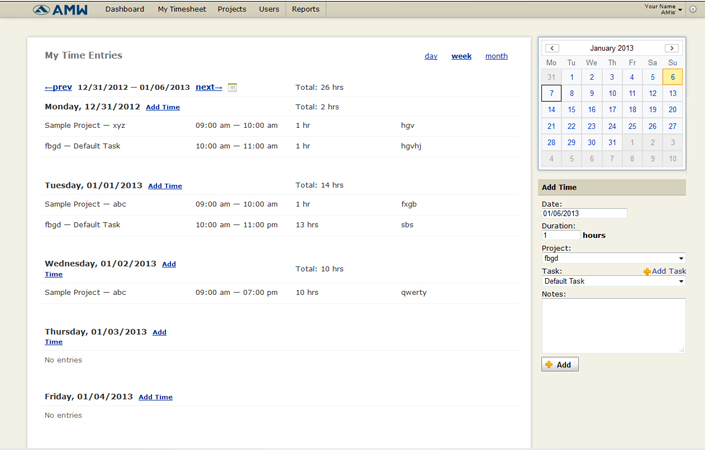Open the Users menu

click(x=269, y=9)
